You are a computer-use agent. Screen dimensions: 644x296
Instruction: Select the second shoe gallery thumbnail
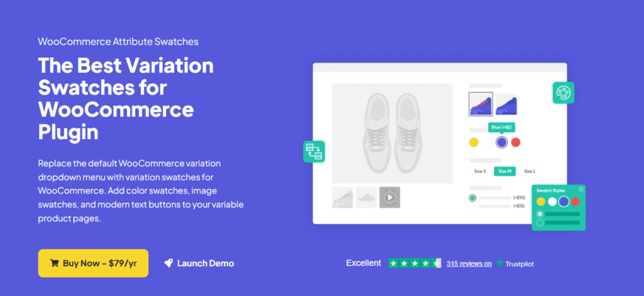(366, 197)
